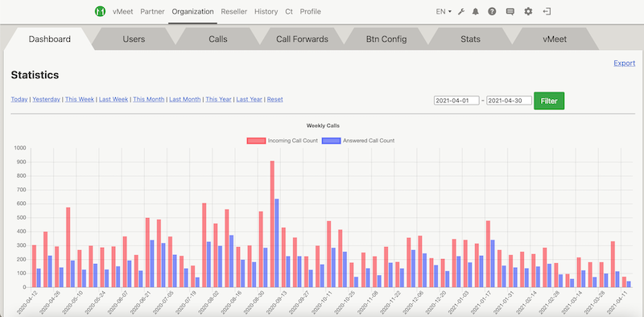Click the start date field 2021-04-01
The width and height of the screenshot is (644, 317).
(x=456, y=101)
